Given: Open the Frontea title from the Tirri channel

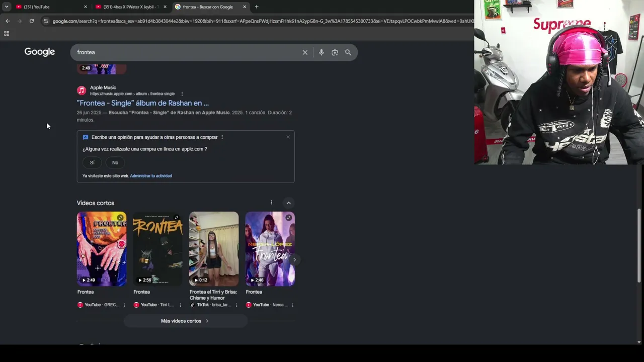Looking at the screenshot, I should (x=141, y=292).
